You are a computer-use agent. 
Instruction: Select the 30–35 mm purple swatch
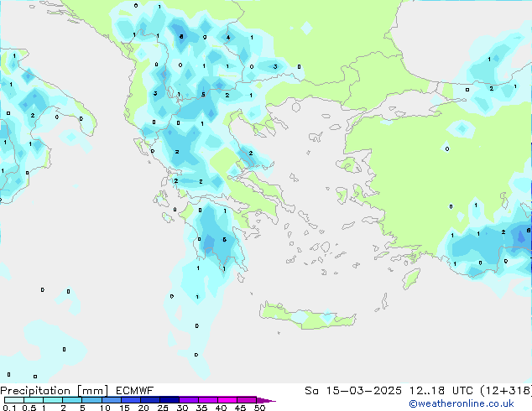coord(189,400)
